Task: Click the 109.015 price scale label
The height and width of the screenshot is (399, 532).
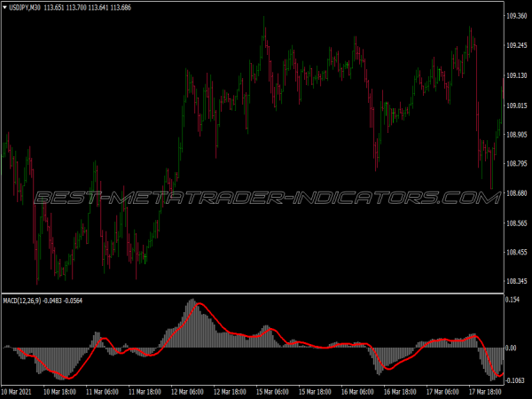Action: pos(517,106)
